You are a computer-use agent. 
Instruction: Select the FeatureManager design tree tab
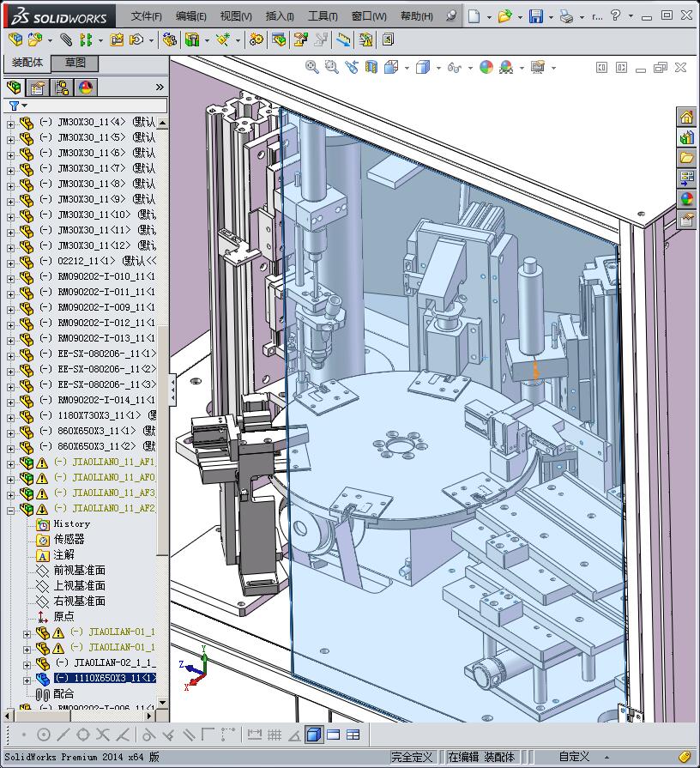[x=15, y=88]
